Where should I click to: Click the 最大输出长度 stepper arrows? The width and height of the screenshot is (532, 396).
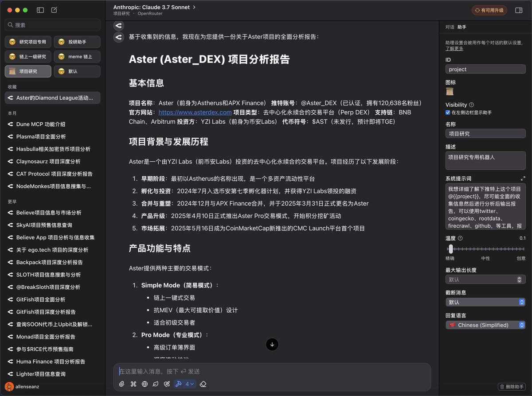(x=519, y=280)
